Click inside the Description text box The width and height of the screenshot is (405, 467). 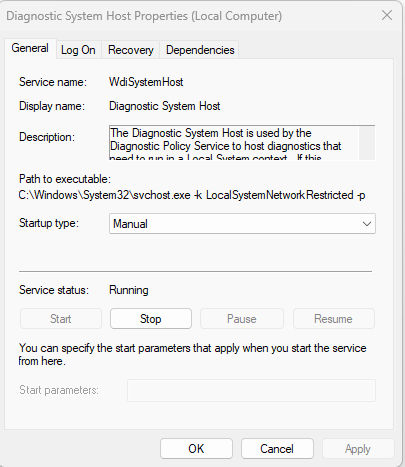(234, 143)
